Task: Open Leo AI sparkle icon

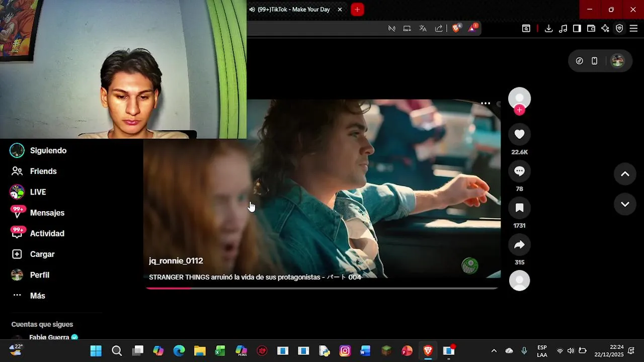Action: (605, 29)
